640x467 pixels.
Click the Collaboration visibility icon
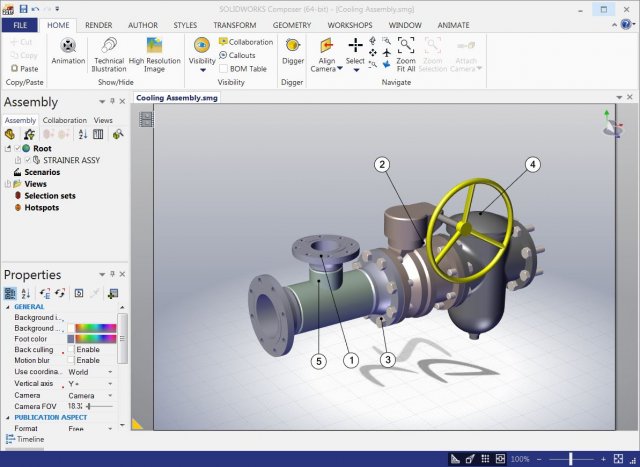223,42
